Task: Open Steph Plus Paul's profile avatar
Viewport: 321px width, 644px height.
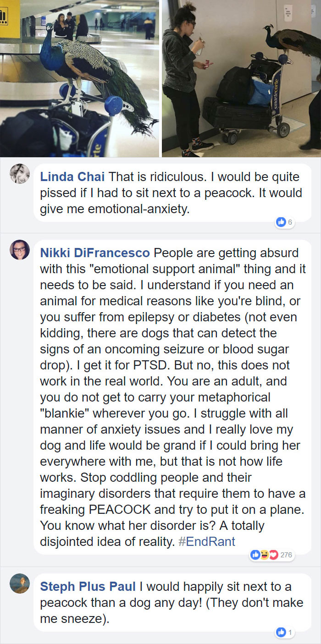Action: click(x=20, y=584)
